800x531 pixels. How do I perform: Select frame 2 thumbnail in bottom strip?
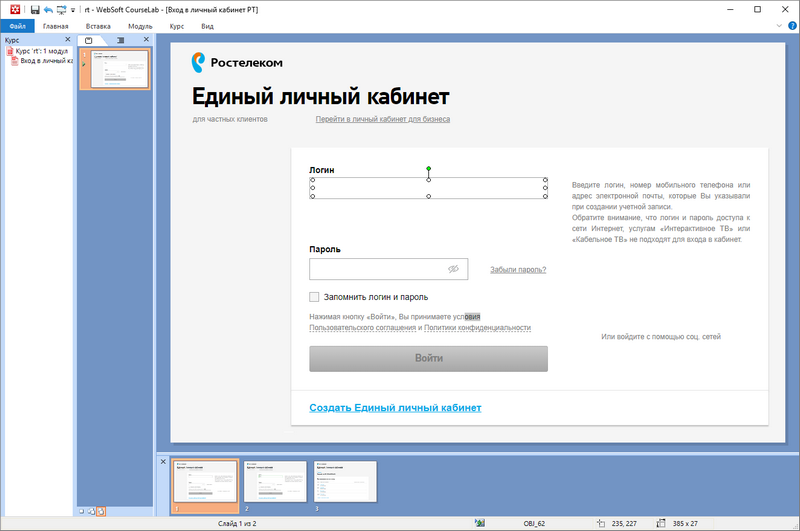click(x=275, y=482)
